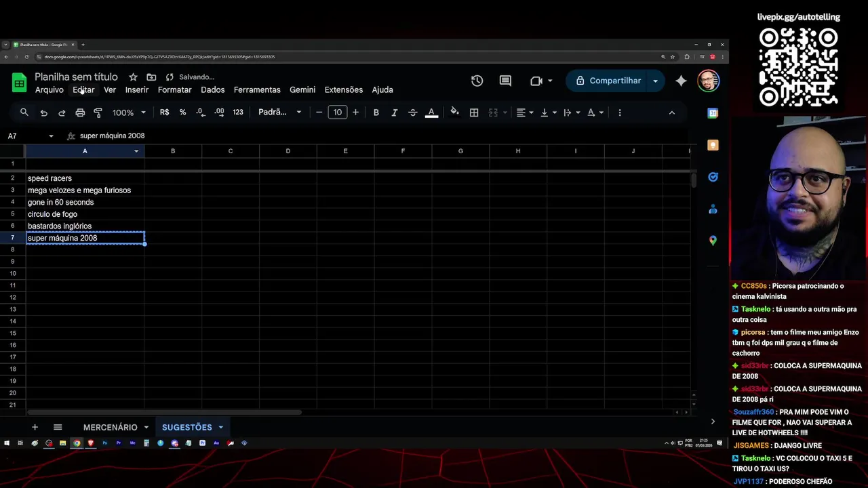Open the Google Sheets home icon

click(19, 83)
